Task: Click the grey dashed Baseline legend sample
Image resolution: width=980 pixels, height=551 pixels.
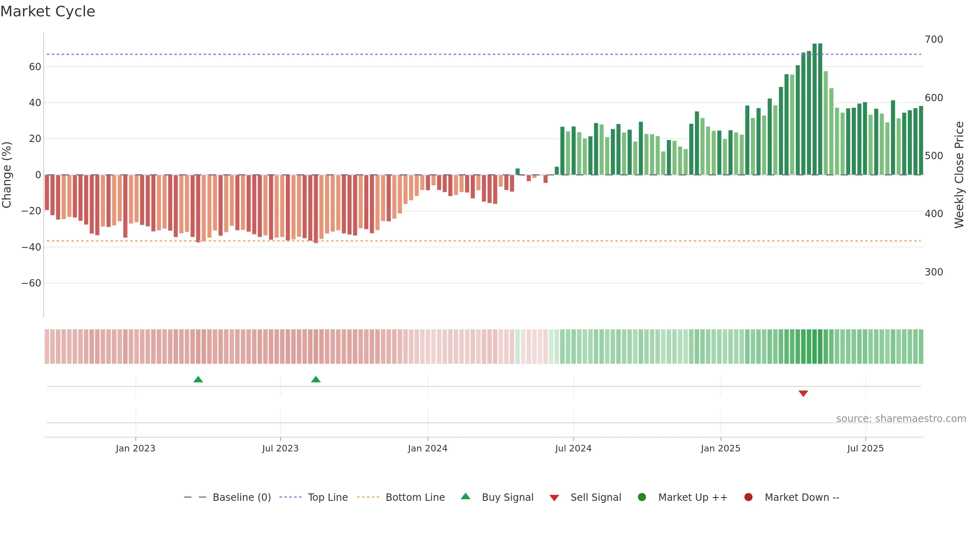Action: (195, 497)
